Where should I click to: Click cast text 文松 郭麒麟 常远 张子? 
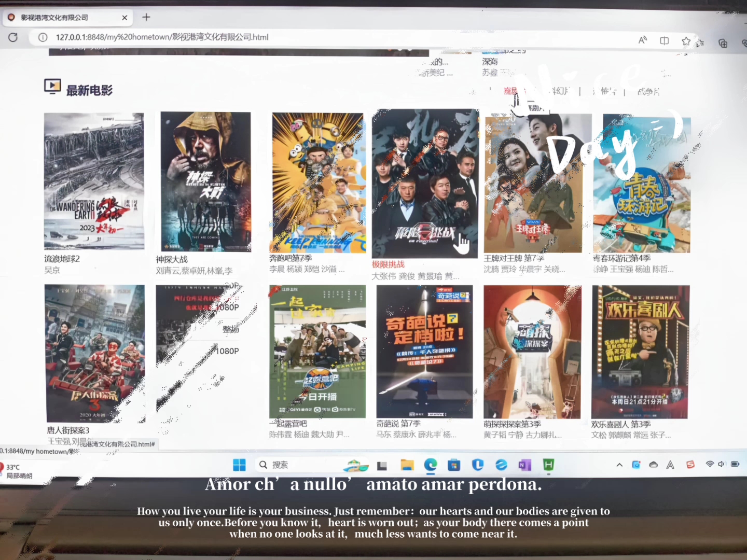631,435
